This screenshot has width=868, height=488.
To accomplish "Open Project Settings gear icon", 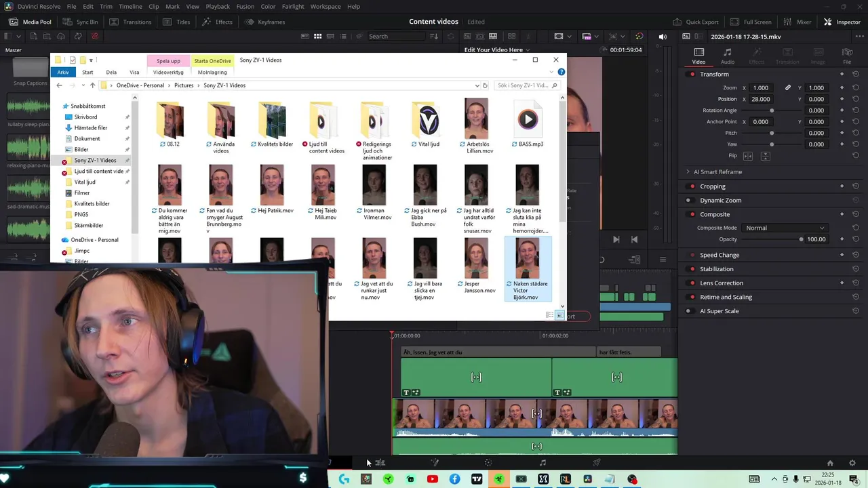I will [852, 463].
